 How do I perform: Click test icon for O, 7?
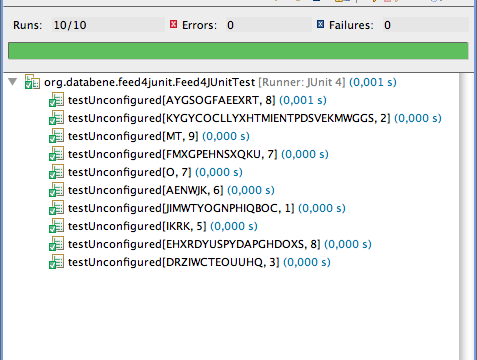(x=56, y=172)
